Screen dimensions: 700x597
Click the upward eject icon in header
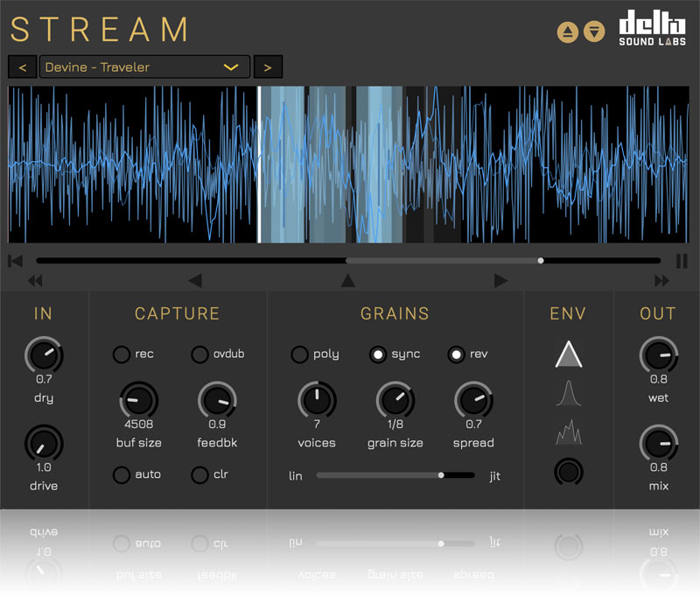568,32
